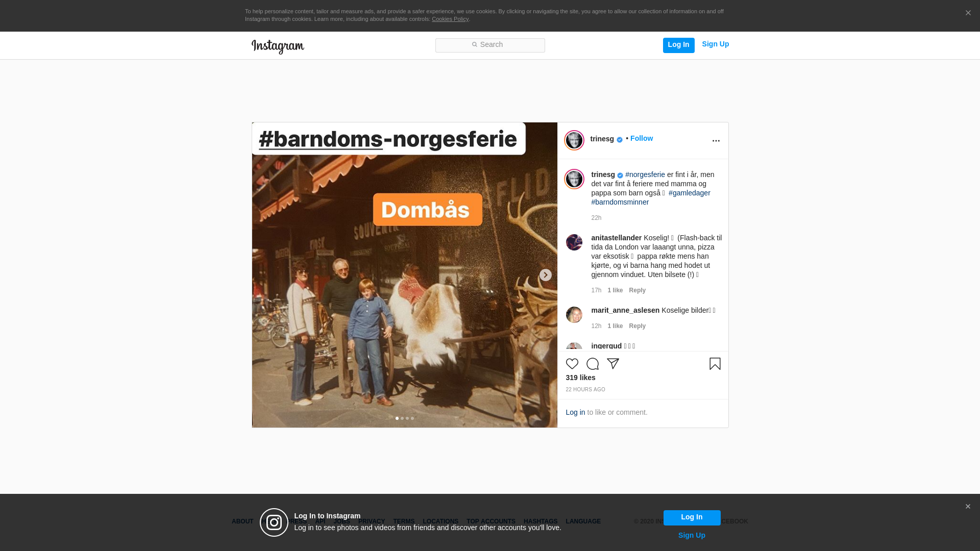Like the post with heart icon
The width and height of the screenshot is (980, 551).
[572, 364]
